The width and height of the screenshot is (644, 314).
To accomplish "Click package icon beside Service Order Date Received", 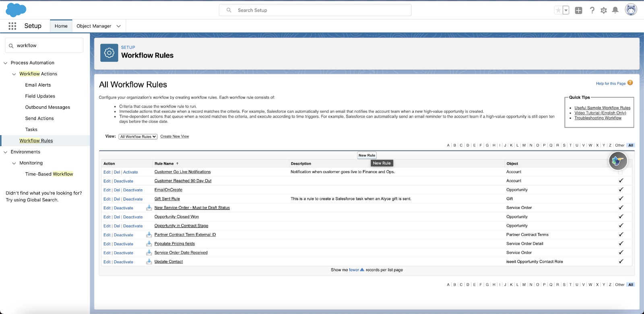I will tap(149, 252).
